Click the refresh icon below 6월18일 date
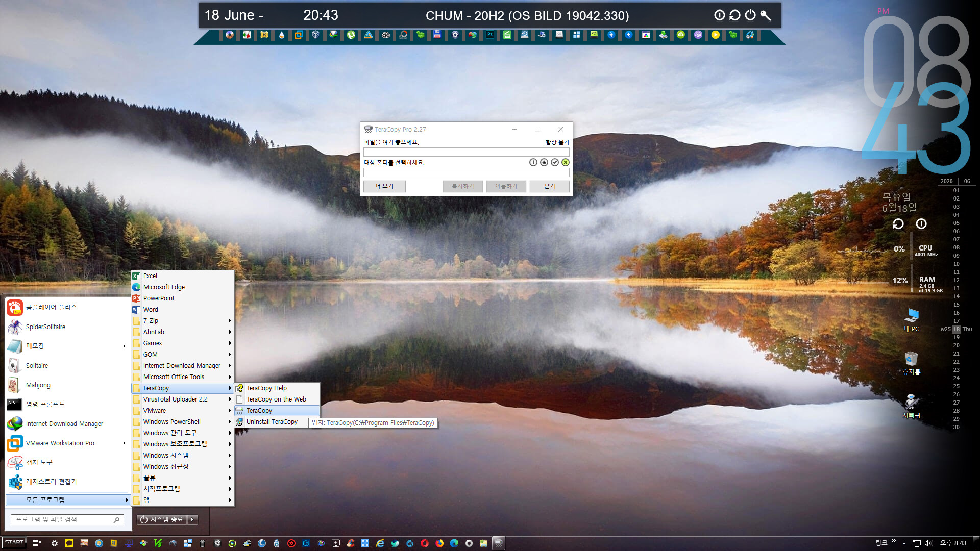This screenshot has width=980, height=551. pos(898,224)
